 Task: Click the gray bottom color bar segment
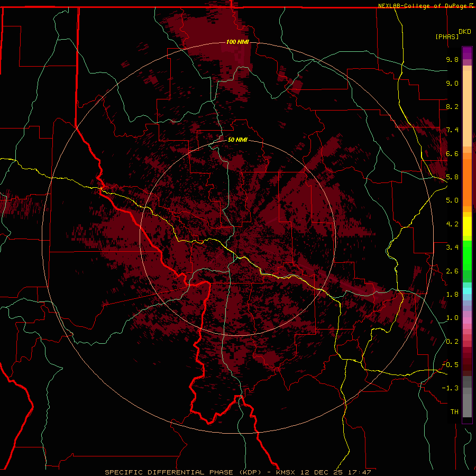[467, 405]
